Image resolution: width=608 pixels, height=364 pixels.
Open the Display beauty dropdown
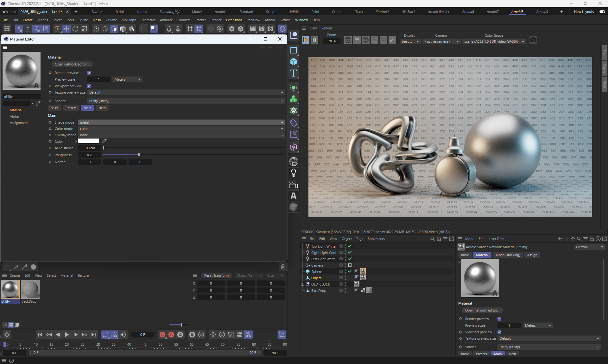(x=410, y=41)
